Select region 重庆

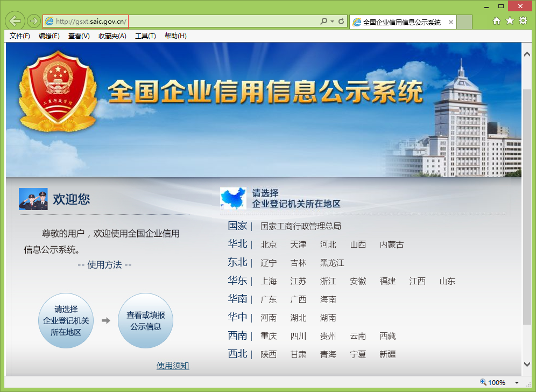click(x=269, y=336)
